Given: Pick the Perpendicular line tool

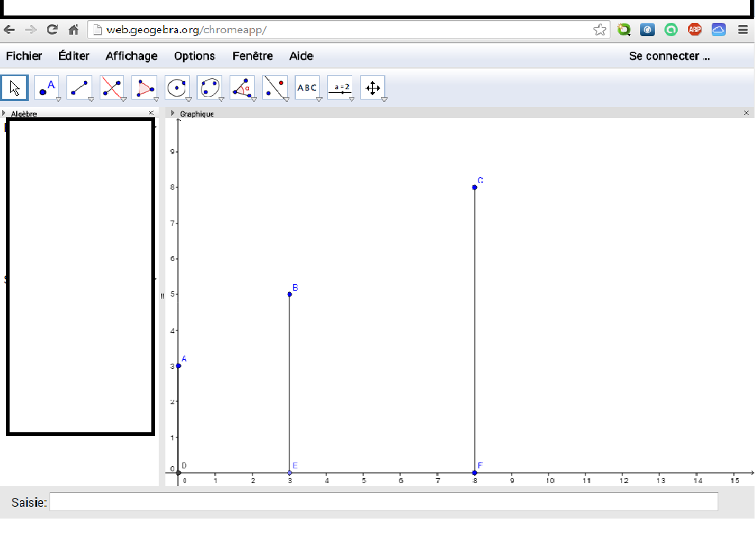Looking at the screenshot, I should 111,88.
